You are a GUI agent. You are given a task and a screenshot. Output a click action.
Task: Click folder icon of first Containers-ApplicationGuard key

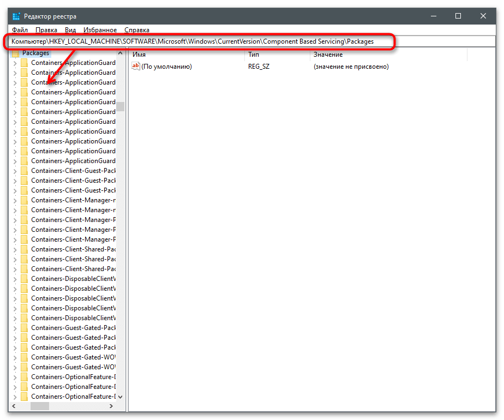tap(24, 63)
